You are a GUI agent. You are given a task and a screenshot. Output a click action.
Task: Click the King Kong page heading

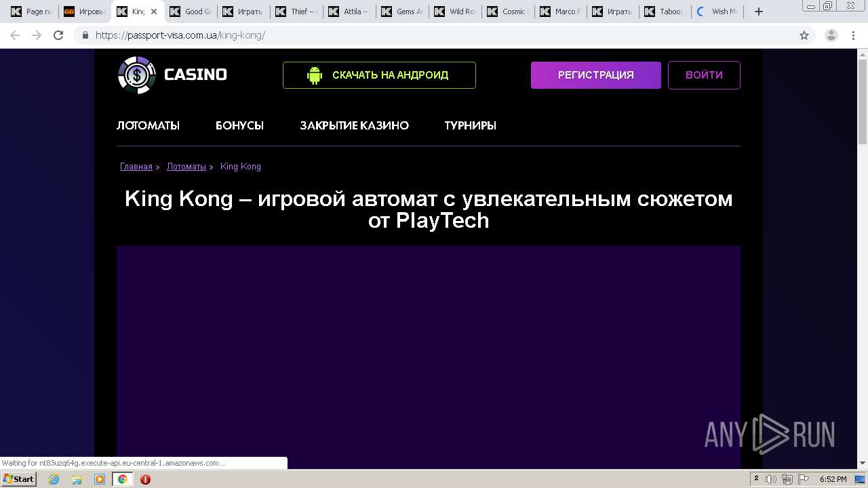pyautogui.click(x=429, y=209)
